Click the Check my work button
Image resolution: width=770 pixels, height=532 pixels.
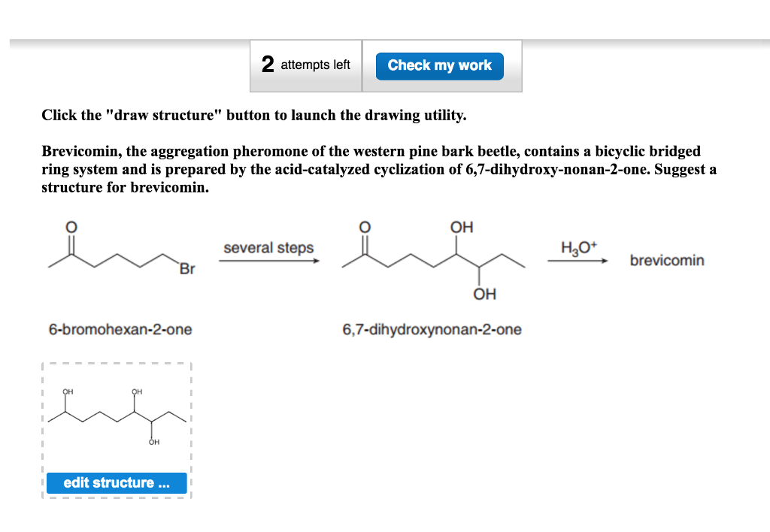[439, 65]
